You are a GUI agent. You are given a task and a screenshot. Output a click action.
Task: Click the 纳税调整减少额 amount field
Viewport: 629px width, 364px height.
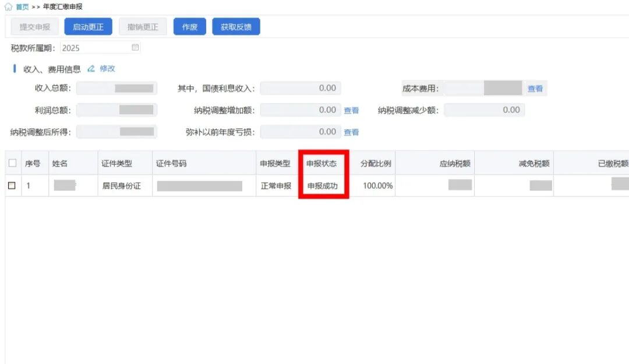(484, 110)
